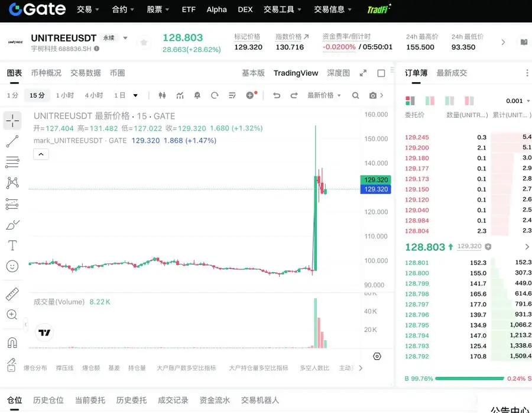
Task: Click the buy sell ratio bar
Action: click(x=469, y=378)
